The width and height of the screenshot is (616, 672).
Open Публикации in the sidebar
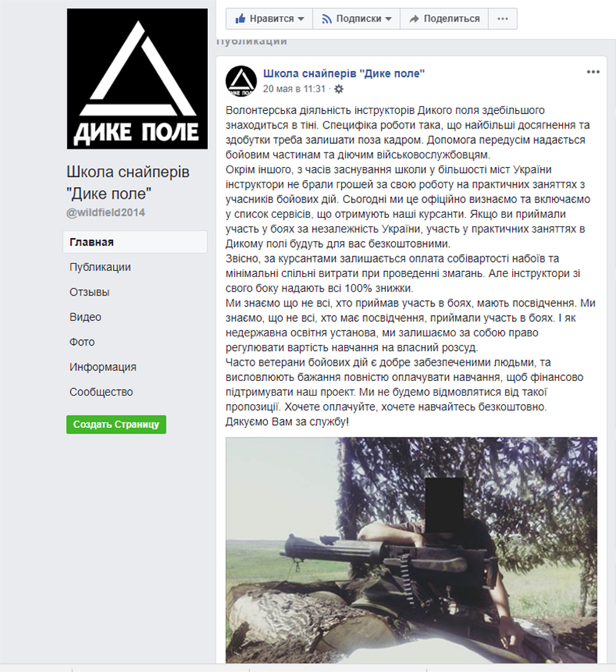(x=100, y=267)
